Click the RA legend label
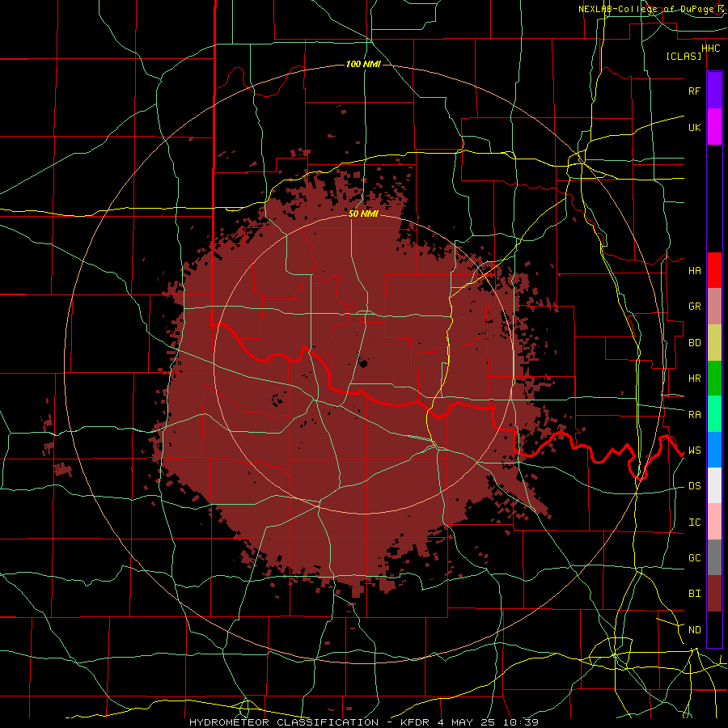 694,415
